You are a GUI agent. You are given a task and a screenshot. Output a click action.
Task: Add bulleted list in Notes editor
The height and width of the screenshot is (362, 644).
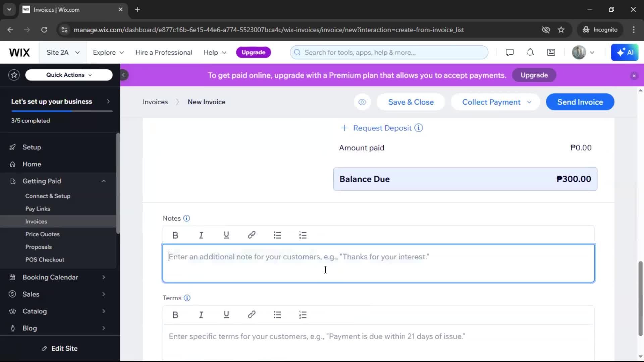point(277,235)
